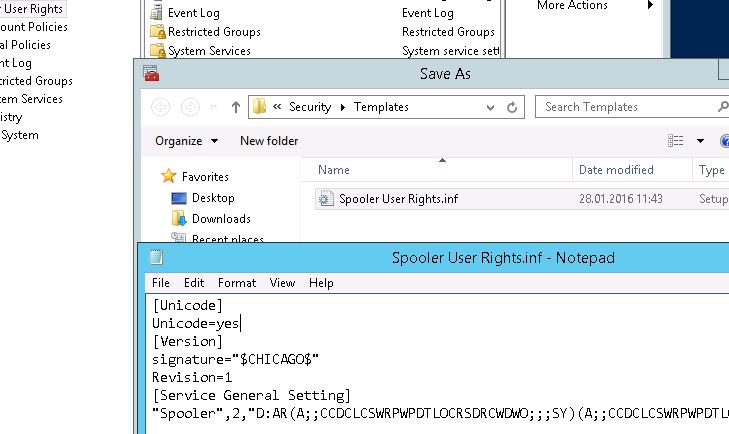
Task: Select System Services in the console list
Action: coord(209,51)
